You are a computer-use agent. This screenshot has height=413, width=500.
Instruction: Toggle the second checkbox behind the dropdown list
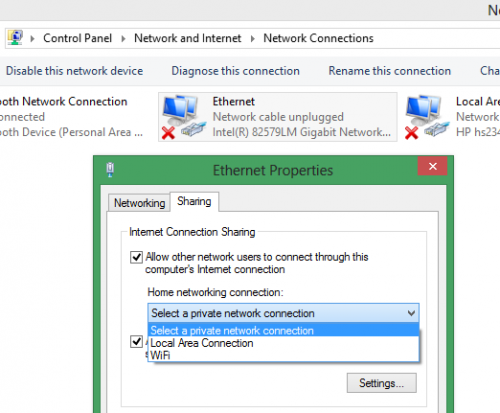[136, 342]
